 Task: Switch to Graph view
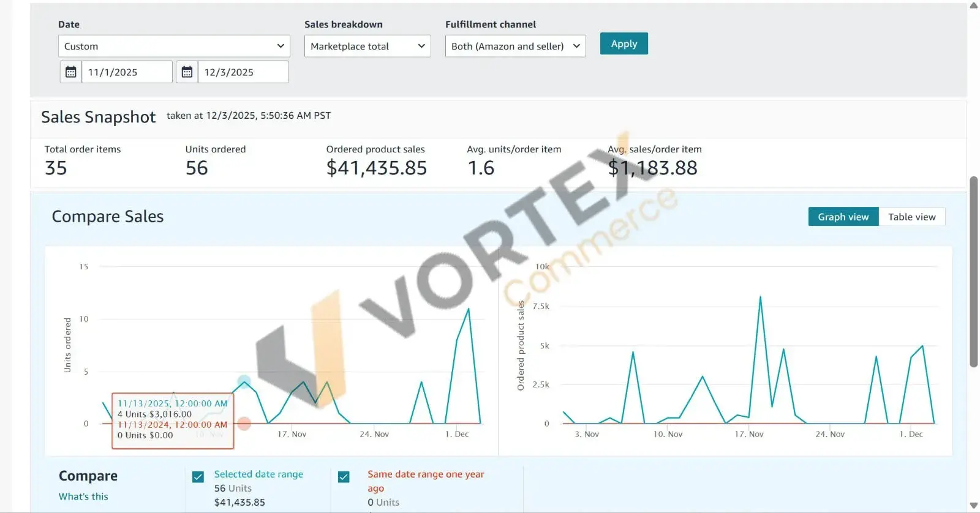pos(843,217)
